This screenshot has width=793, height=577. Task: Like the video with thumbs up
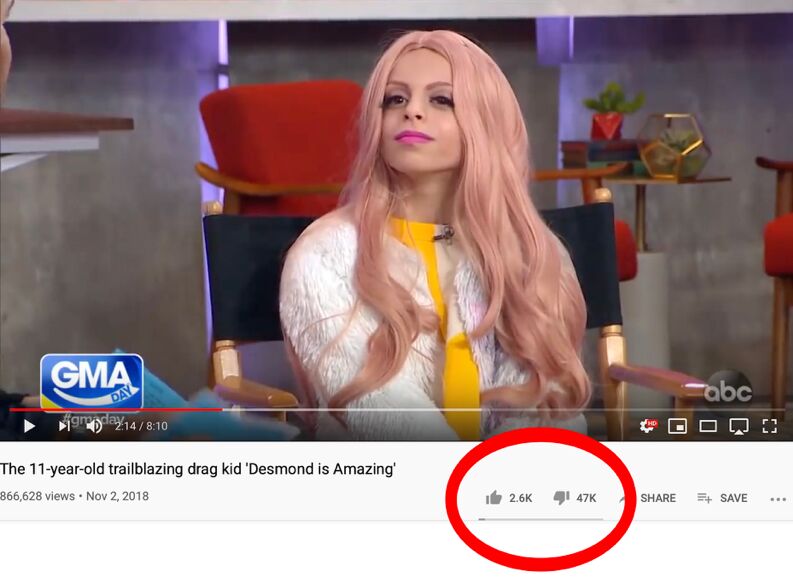tap(494, 498)
